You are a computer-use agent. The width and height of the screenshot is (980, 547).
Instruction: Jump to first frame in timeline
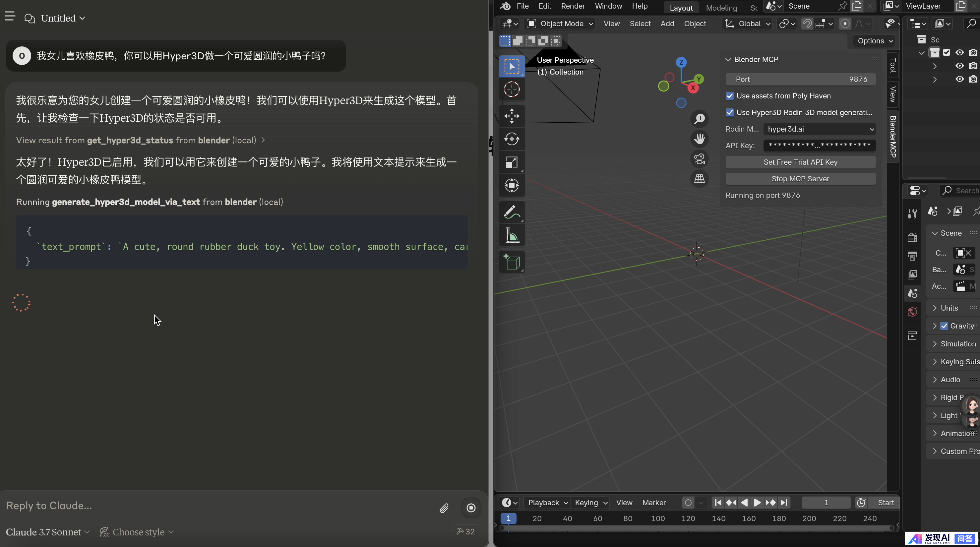click(718, 503)
